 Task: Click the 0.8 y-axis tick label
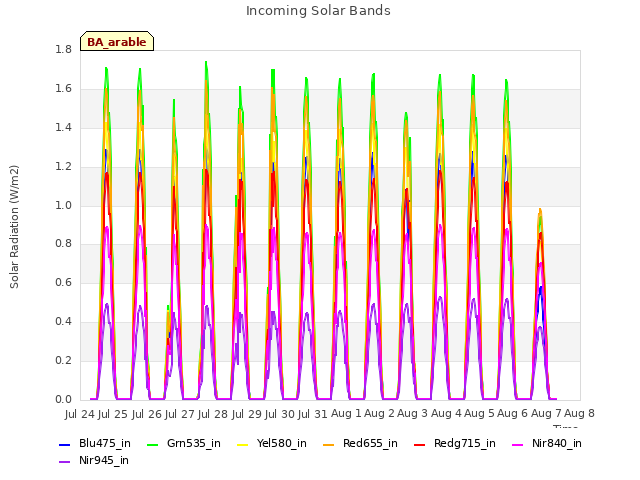point(63,244)
